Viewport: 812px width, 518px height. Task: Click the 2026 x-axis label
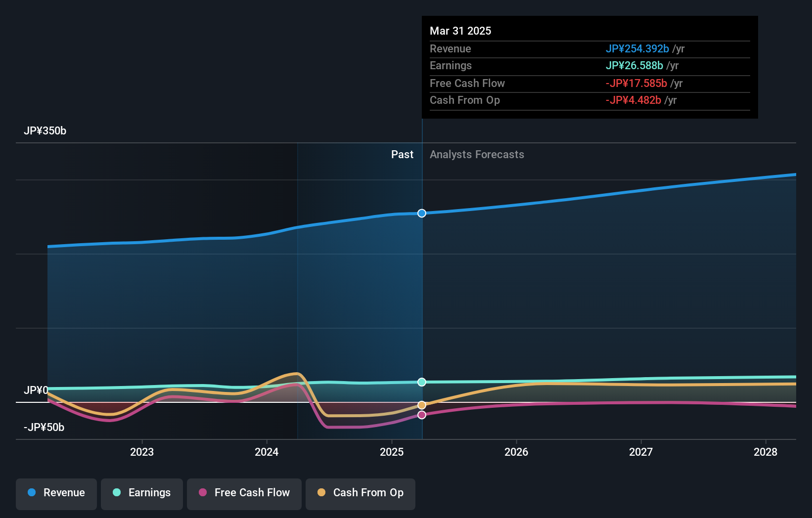click(516, 452)
